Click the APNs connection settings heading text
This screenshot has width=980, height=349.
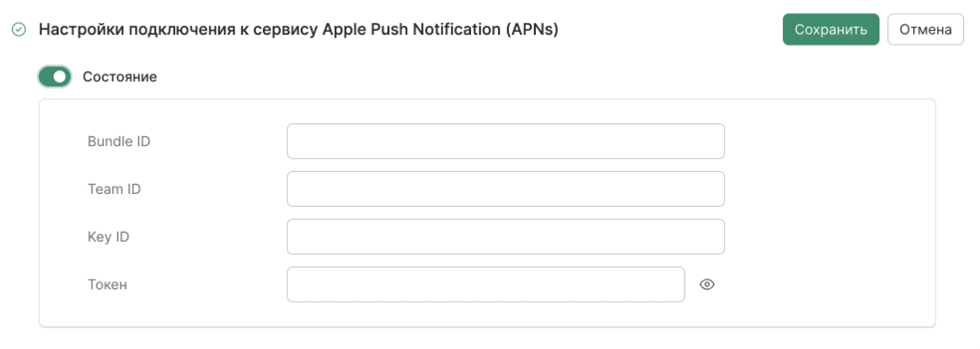(x=299, y=30)
